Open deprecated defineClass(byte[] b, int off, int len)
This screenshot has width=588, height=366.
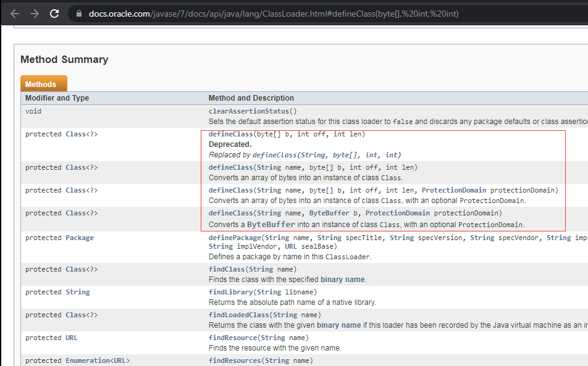point(230,135)
